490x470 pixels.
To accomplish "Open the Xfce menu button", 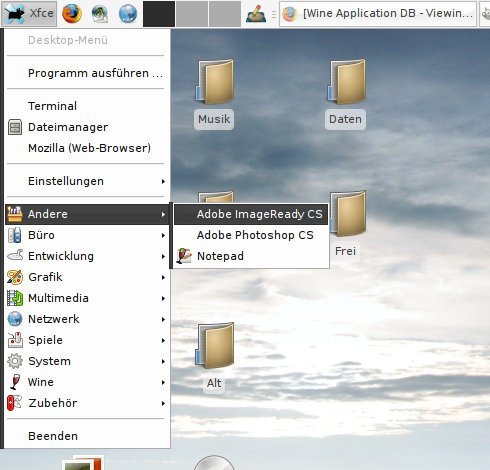I will point(29,14).
